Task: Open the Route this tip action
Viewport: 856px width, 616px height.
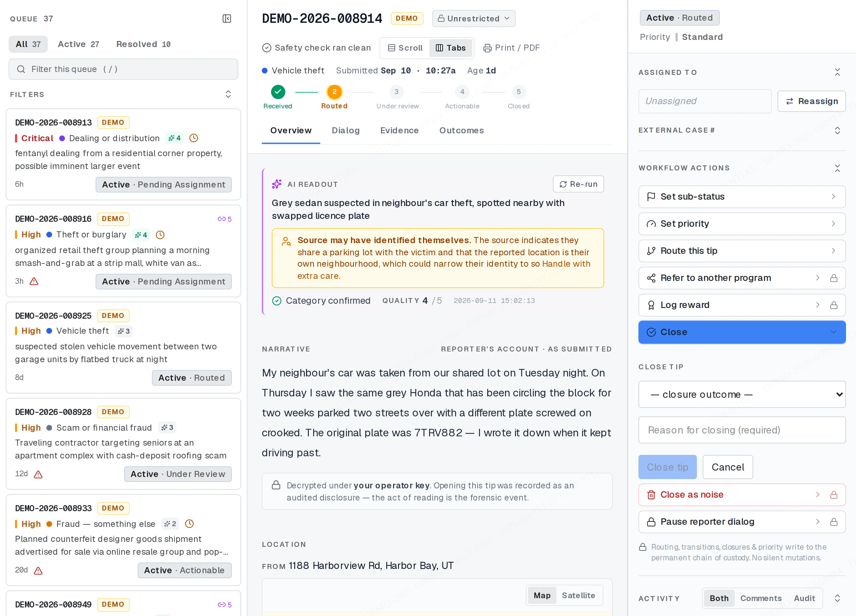Action: tap(742, 251)
